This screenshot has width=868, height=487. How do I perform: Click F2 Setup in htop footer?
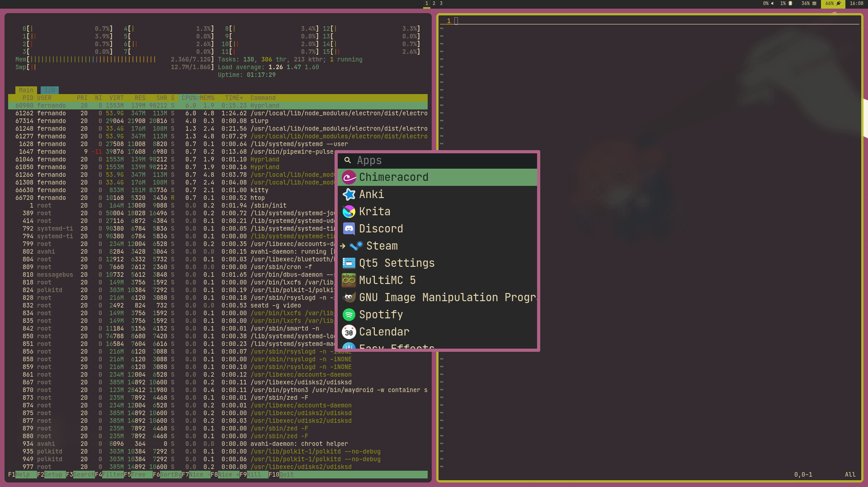52,475
